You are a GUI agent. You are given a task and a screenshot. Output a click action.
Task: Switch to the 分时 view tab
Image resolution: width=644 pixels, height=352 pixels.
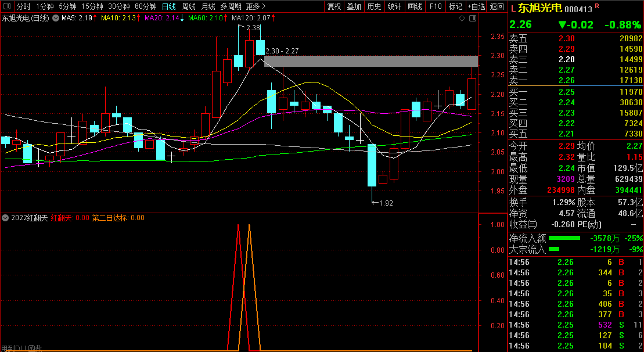pyautogui.click(x=23, y=6)
